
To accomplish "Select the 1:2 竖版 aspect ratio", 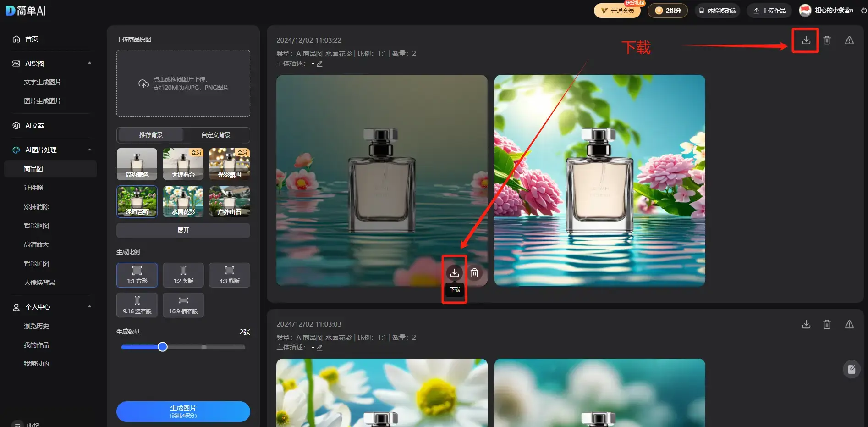I will click(x=183, y=275).
